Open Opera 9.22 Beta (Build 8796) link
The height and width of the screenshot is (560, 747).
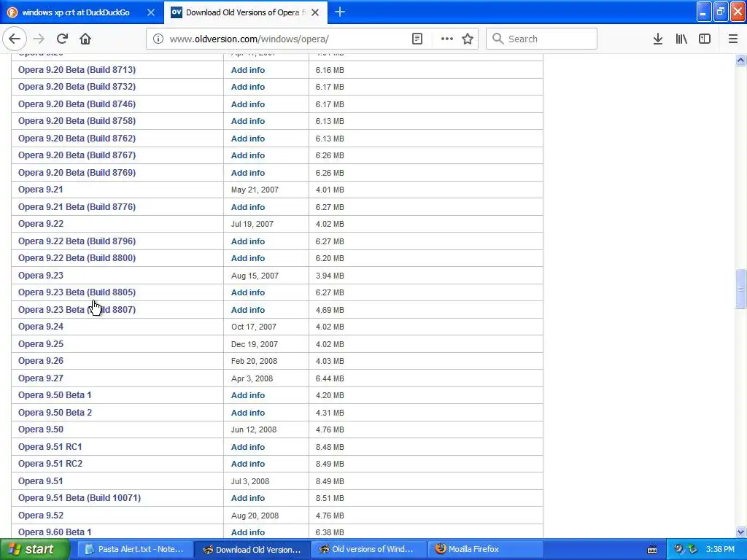tap(77, 241)
